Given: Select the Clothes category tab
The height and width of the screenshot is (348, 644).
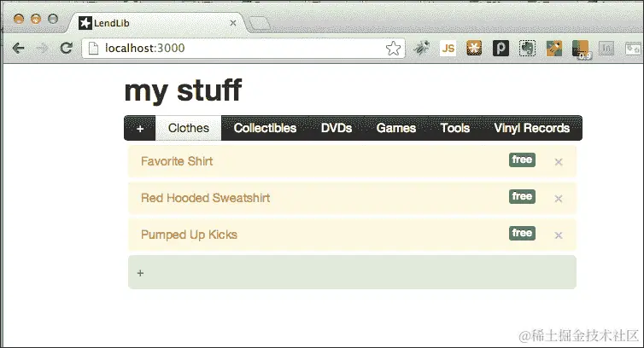Looking at the screenshot, I should (189, 128).
